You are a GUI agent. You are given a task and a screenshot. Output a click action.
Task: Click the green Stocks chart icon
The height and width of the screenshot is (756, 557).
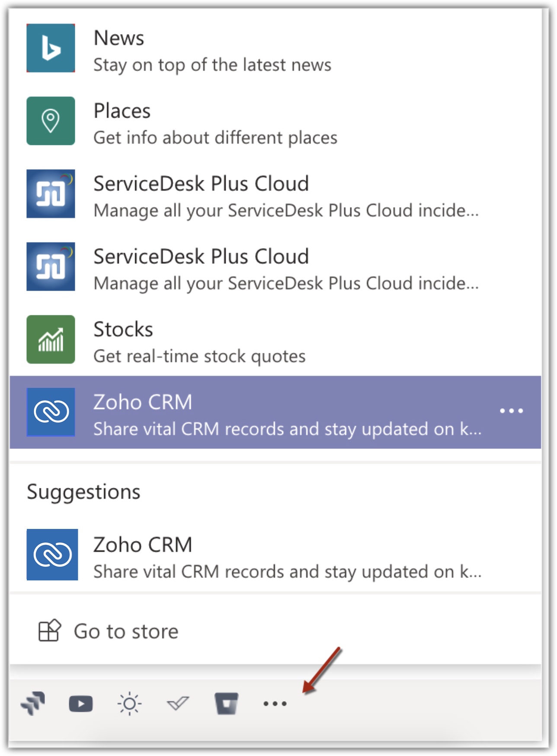pos(51,339)
